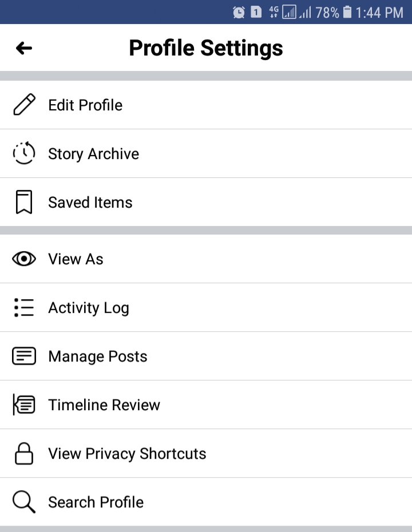Image resolution: width=412 pixels, height=532 pixels.
Task: Click the pencil icon for Edit Profile
Action: [x=24, y=105]
